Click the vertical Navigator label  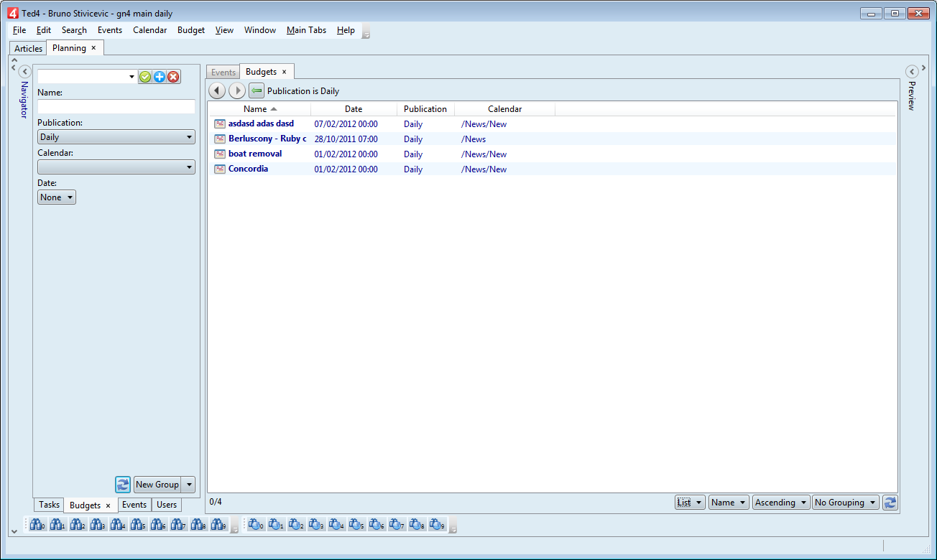point(24,100)
